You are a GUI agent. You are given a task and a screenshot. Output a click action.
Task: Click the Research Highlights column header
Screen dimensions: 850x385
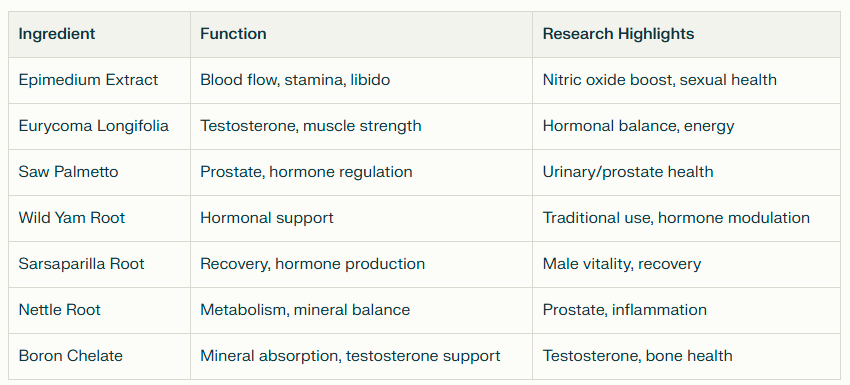pos(686,34)
